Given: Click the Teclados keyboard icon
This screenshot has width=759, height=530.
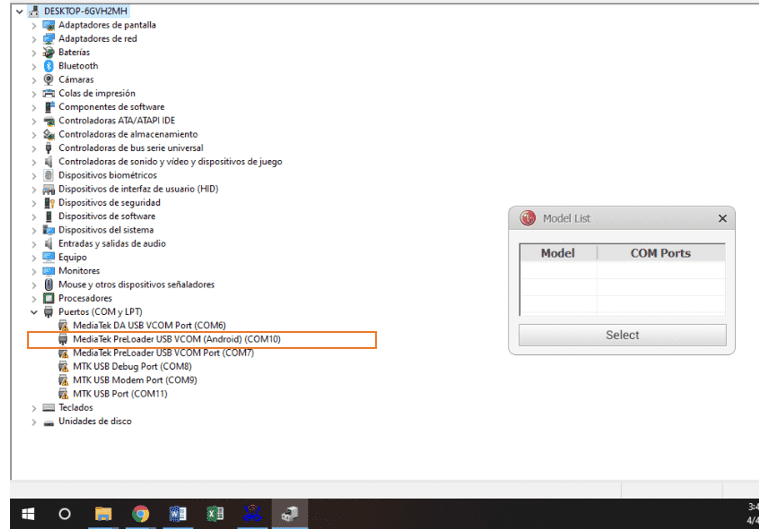Looking at the screenshot, I should 48,408.
